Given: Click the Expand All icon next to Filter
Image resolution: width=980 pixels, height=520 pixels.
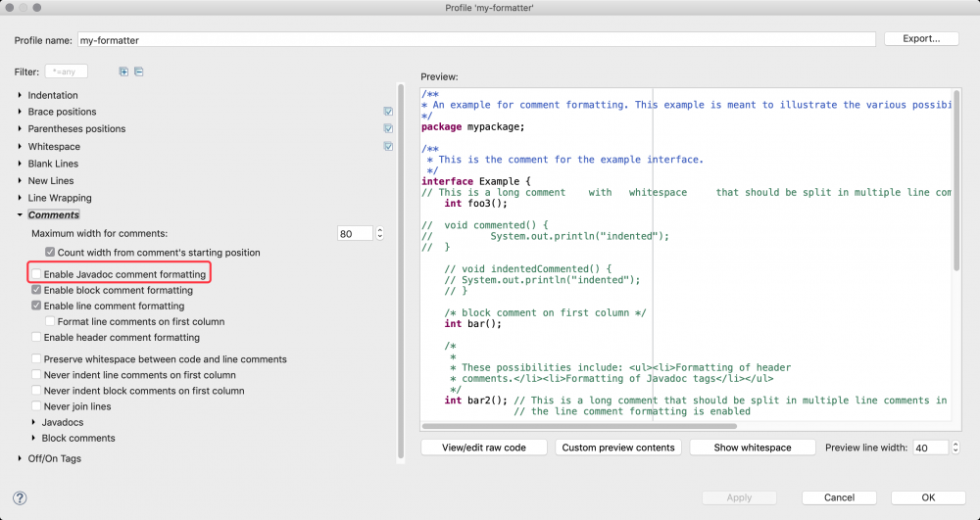Looking at the screenshot, I should 123,71.
